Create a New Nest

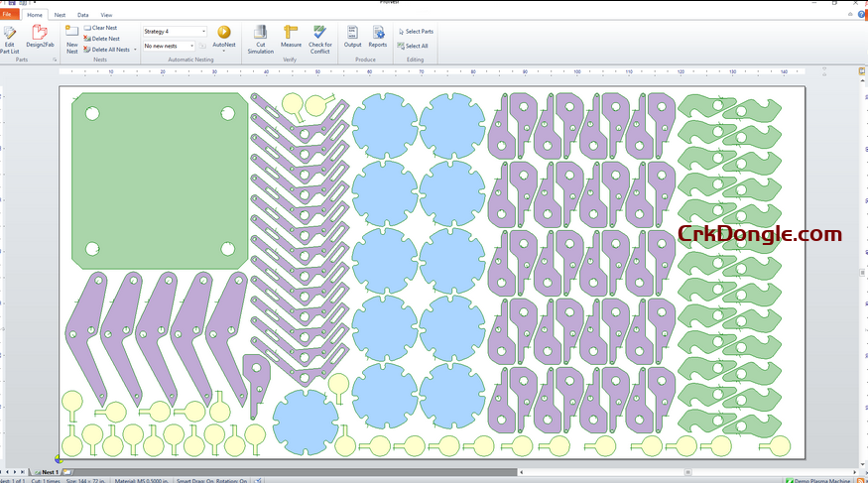[x=71, y=39]
